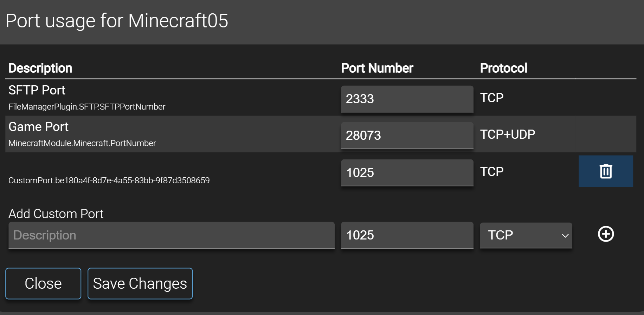Click the FileManagerPlugin.SFTP.SFTPPortNumber setting name
Image resolution: width=644 pixels, height=315 pixels.
(87, 107)
